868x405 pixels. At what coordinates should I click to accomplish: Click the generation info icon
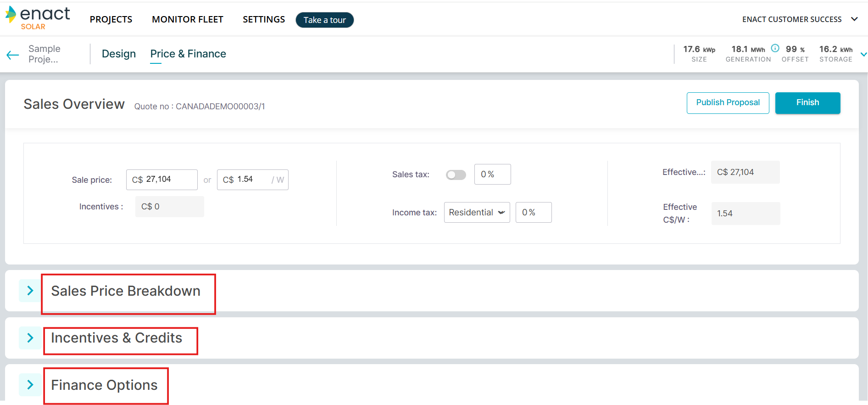tap(775, 48)
